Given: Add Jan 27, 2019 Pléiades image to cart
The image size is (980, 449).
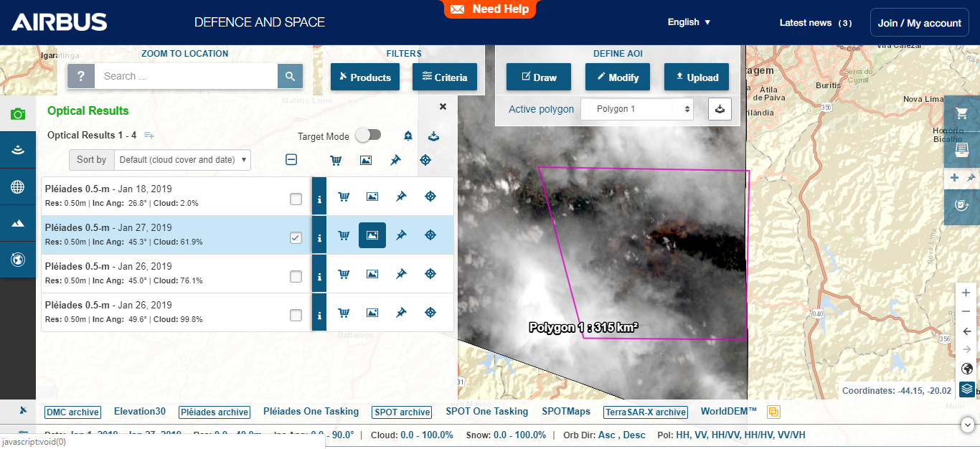Looking at the screenshot, I should [344, 235].
